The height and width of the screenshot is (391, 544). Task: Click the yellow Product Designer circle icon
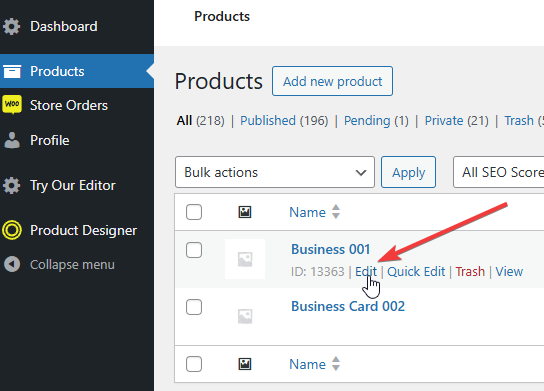point(12,230)
